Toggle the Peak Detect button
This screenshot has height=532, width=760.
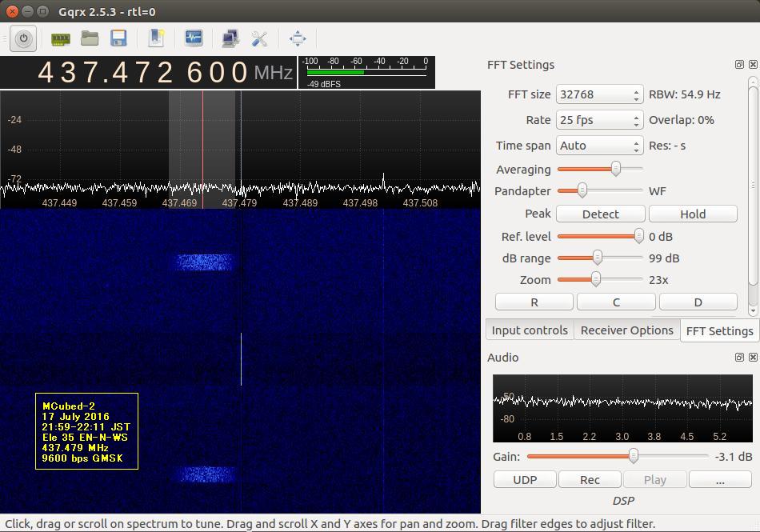601,214
